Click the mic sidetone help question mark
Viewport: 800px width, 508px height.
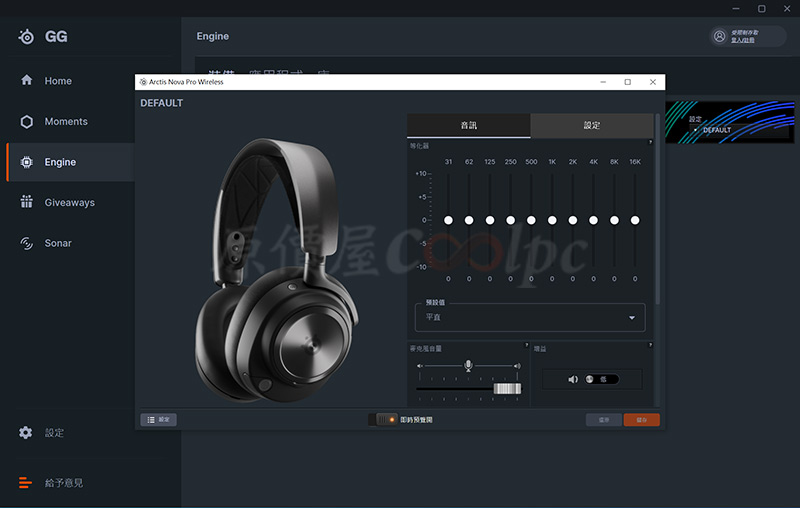pos(527,345)
